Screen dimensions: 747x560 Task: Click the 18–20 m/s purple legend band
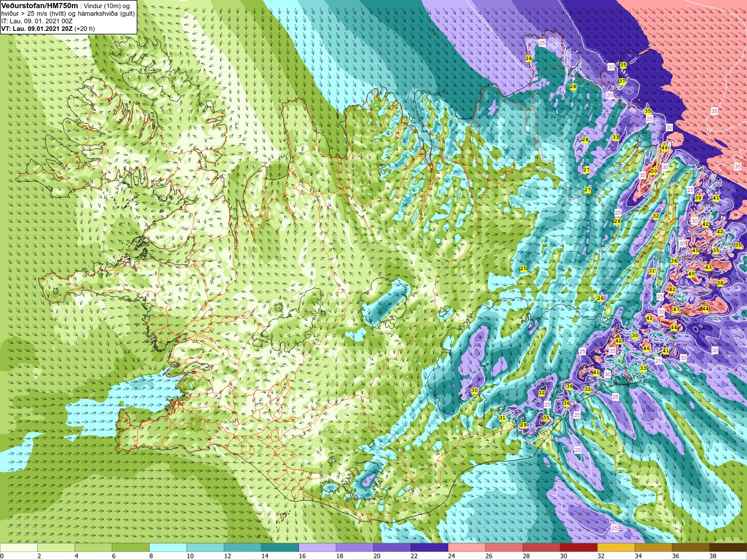tap(355, 548)
